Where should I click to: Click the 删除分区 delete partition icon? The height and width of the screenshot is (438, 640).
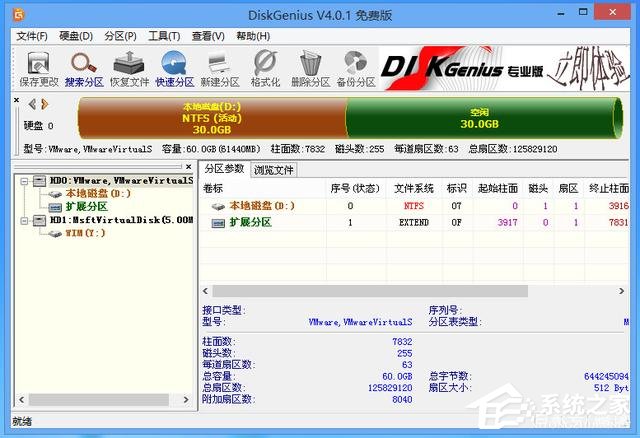coord(310,69)
